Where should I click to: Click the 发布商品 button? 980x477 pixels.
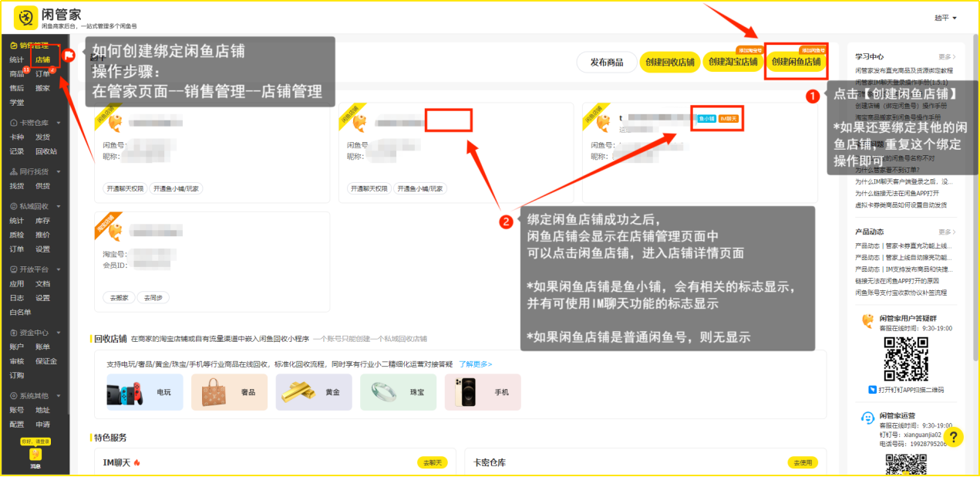[x=607, y=63]
